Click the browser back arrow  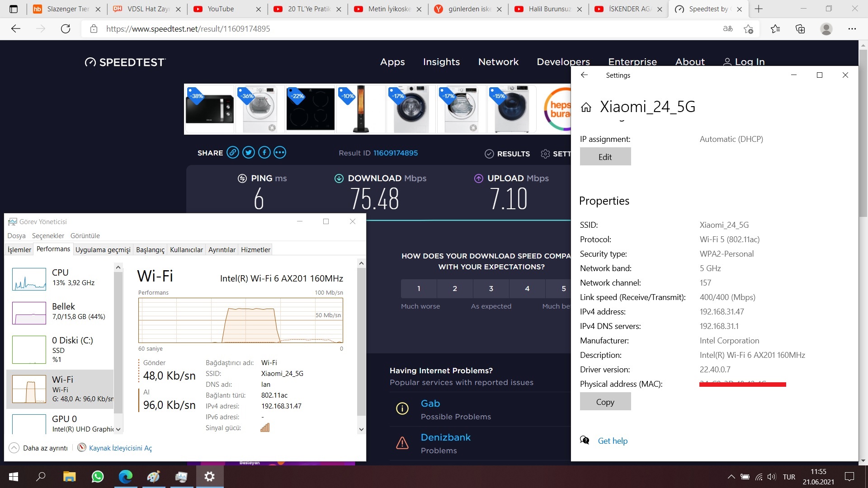(16, 28)
